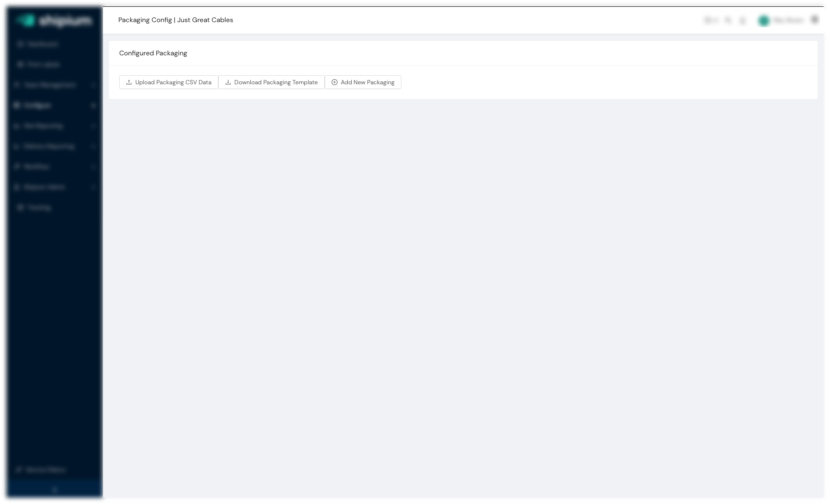This screenshot has height=504, width=830.
Task: Click the download icon on Download Packaging Template
Action: coord(228,82)
